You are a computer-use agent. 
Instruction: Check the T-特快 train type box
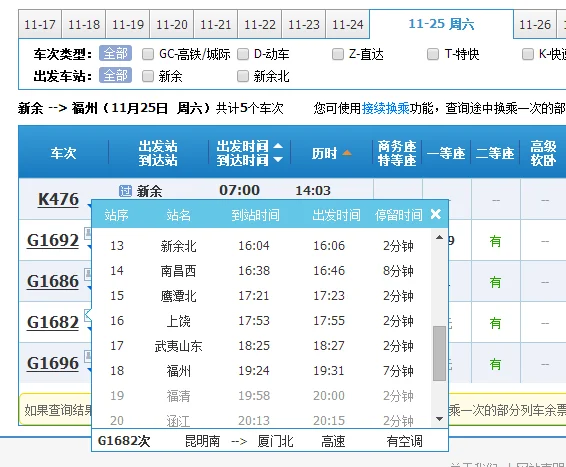433,54
